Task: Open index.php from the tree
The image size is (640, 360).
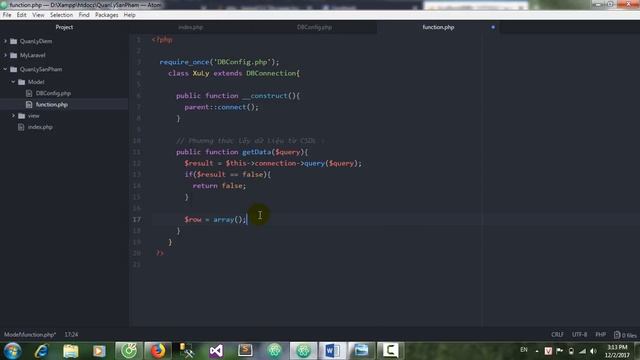Action: 40,127
